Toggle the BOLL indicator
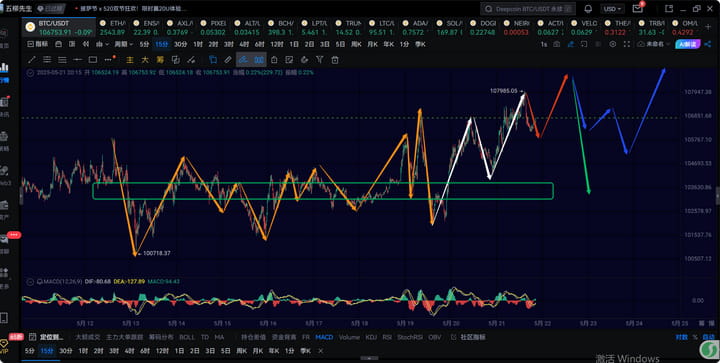This screenshot has width=720, height=363. (x=187, y=337)
